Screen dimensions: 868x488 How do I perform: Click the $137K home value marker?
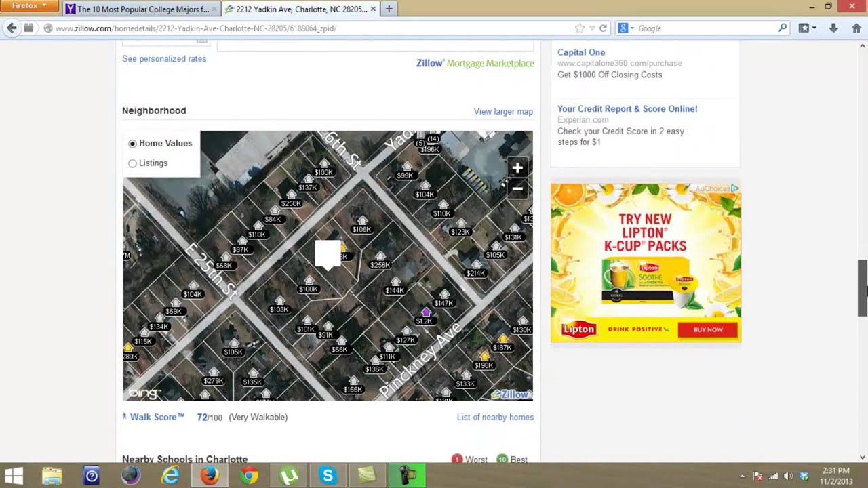(x=308, y=184)
